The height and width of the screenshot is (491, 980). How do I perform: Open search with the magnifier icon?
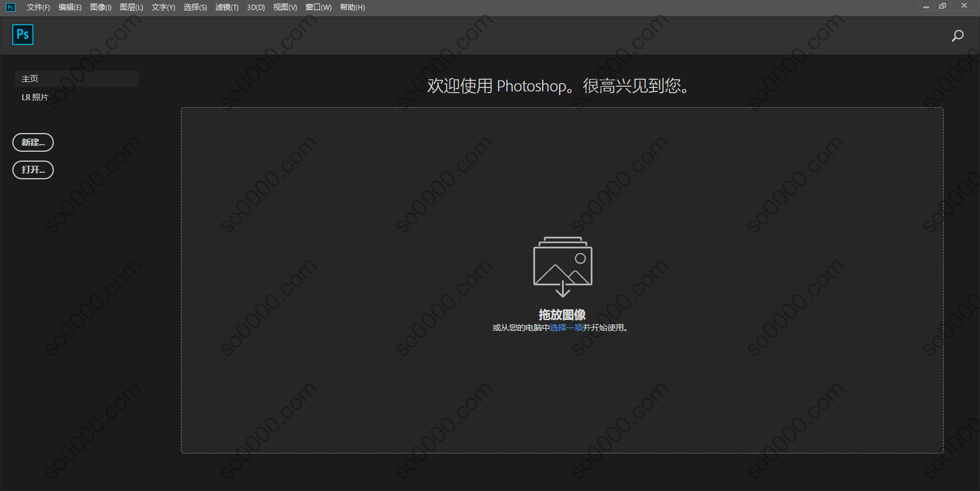click(x=958, y=36)
